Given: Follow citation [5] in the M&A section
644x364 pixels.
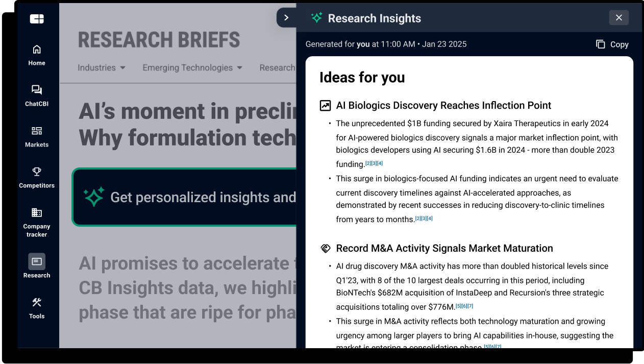Looking at the screenshot, I should [x=459, y=306].
